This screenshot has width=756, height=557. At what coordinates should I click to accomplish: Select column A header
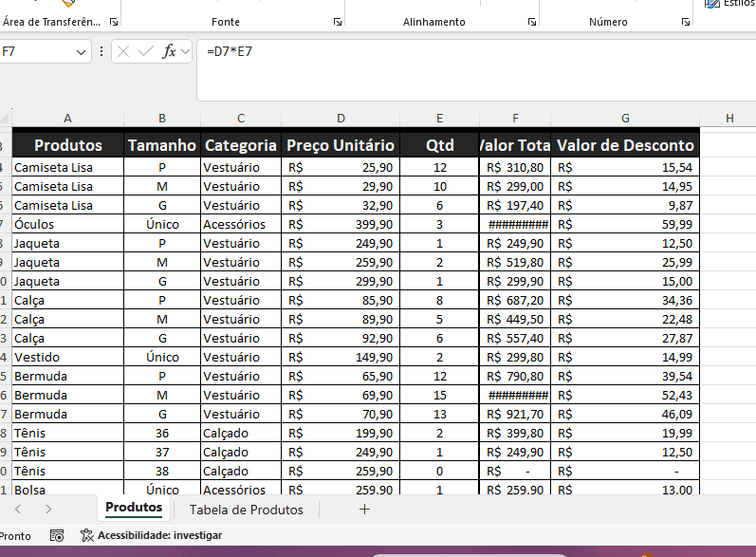[67, 119]
